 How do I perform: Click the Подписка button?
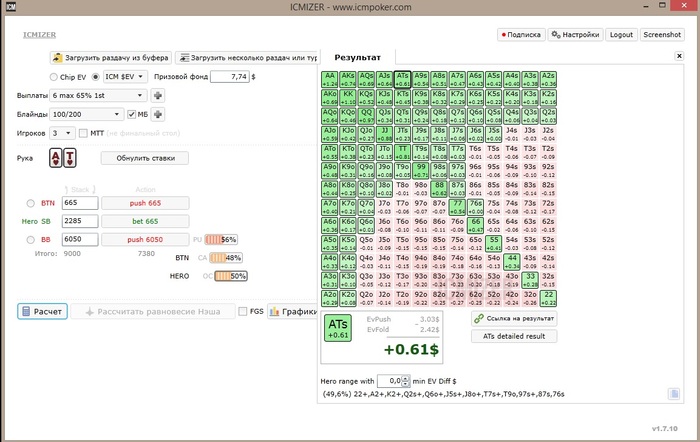521,34
